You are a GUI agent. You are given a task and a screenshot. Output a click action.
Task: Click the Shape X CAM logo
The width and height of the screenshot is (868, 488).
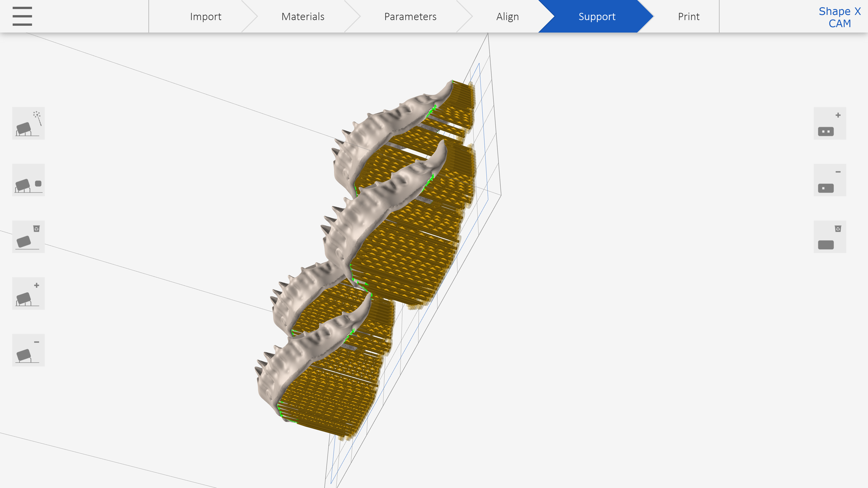click(x=840, y=17)
